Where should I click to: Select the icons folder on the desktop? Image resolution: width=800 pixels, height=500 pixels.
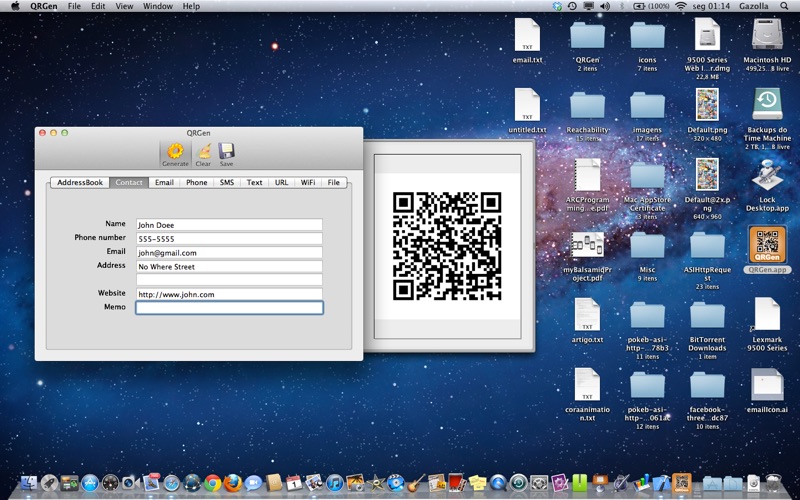click(x=647, y=44)
